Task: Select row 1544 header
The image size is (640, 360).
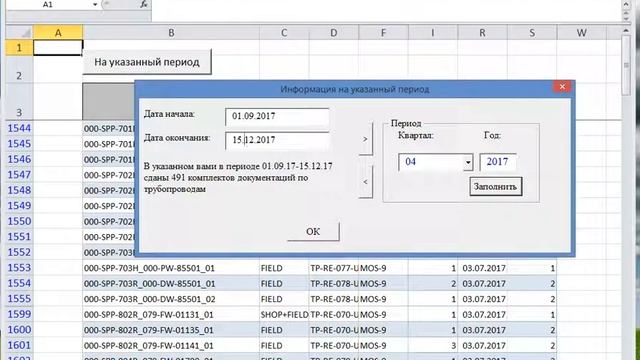Action: point(19,128)
